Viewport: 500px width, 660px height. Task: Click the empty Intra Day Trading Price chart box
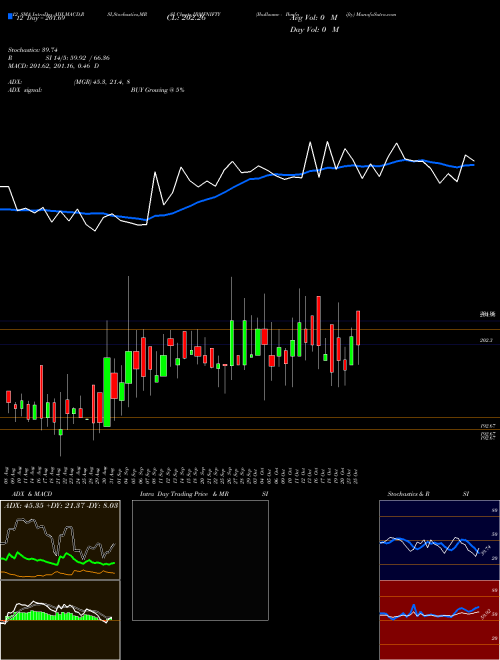pyautogui.click(x=200, y=560)
